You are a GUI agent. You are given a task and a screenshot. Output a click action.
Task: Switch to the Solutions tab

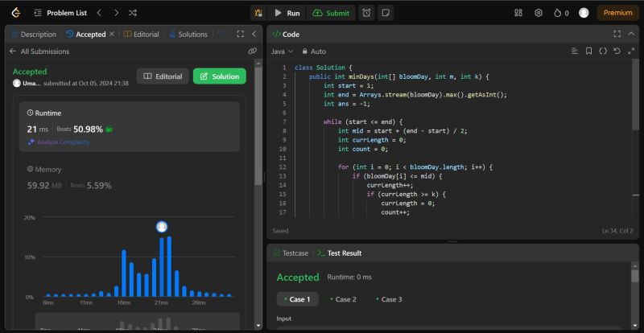coord(188,35)
